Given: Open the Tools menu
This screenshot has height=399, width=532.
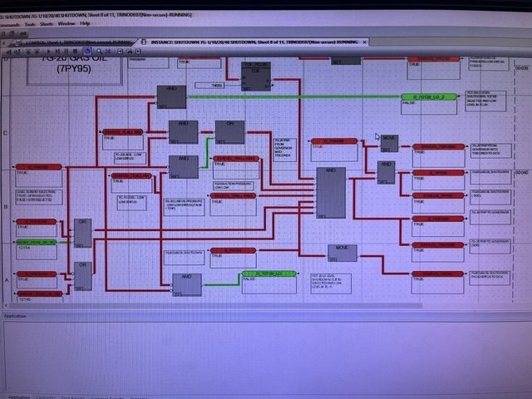Looking at the screenshot, I should (30, 24).
